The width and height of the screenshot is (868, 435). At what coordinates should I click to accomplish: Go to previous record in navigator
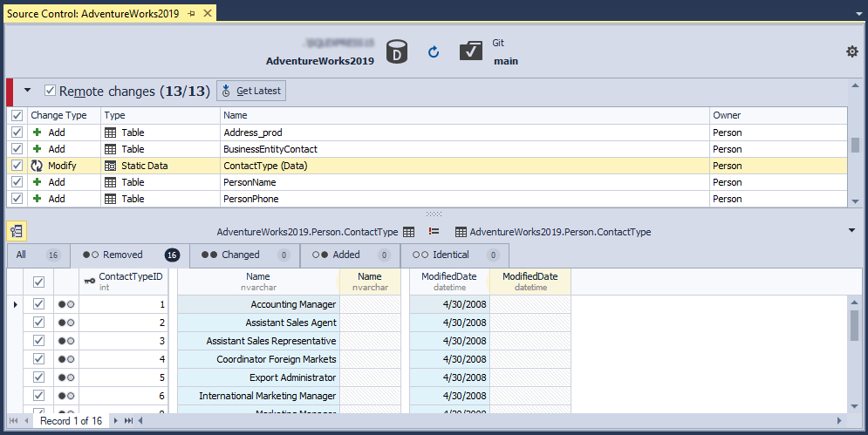[x=26, y=420]
